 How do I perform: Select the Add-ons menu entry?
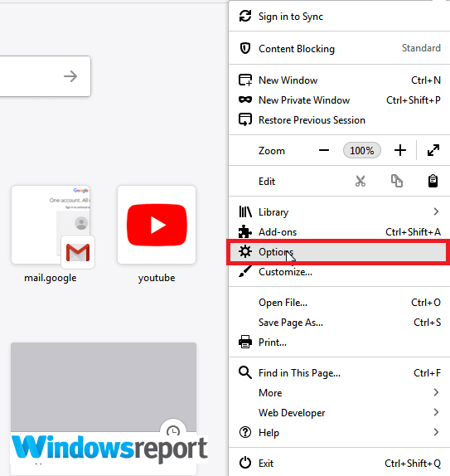339,232
